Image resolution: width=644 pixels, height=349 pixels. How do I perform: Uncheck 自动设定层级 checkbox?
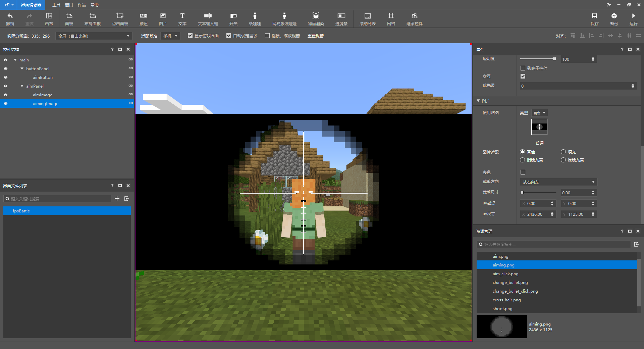[x=229, y=36]
